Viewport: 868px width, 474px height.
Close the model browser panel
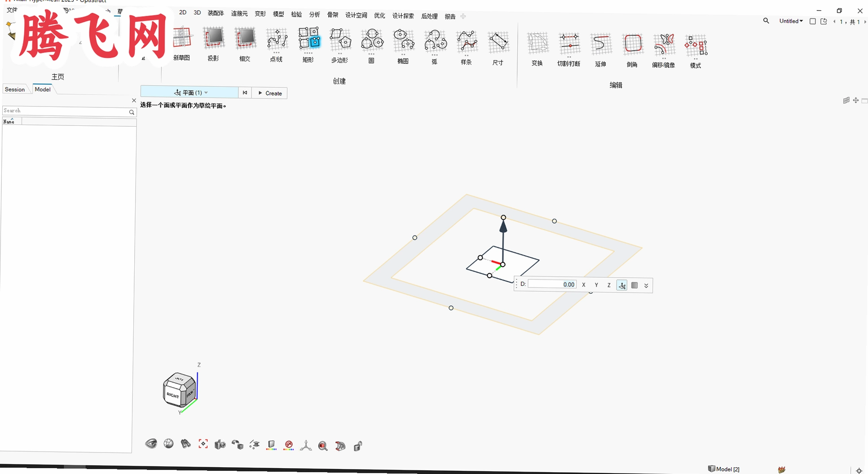[134, 100]
